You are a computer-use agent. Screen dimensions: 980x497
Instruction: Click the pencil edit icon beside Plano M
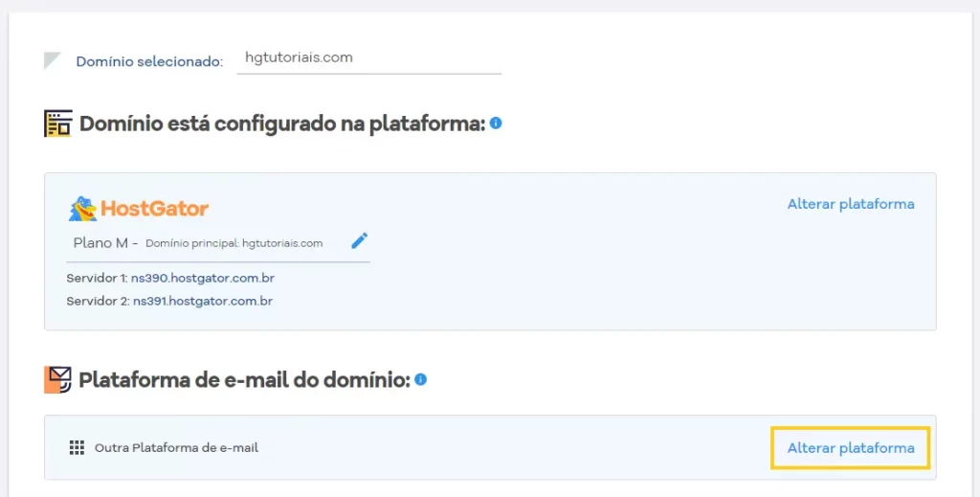(360, 240)
